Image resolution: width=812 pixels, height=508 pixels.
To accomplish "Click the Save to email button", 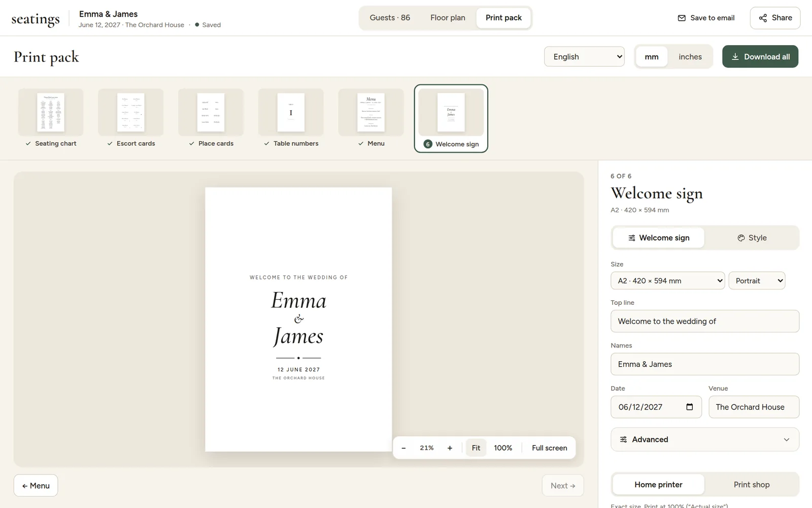I will click(x=706, y=18).
